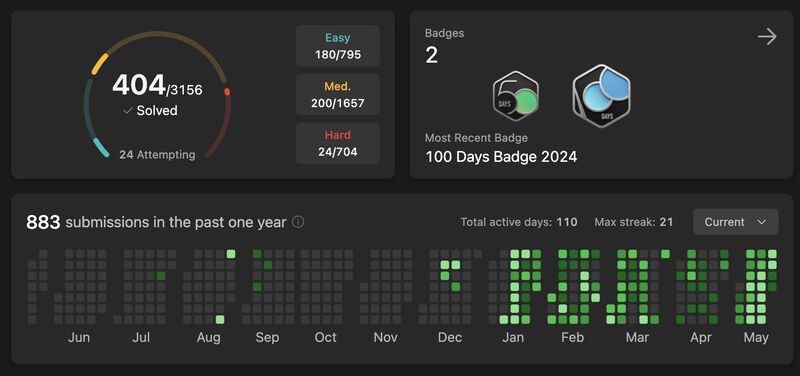Viewport: 800px width, 376px height.
Task: Select the Med. 200/1657 stat box
Action: coord(338,94)
